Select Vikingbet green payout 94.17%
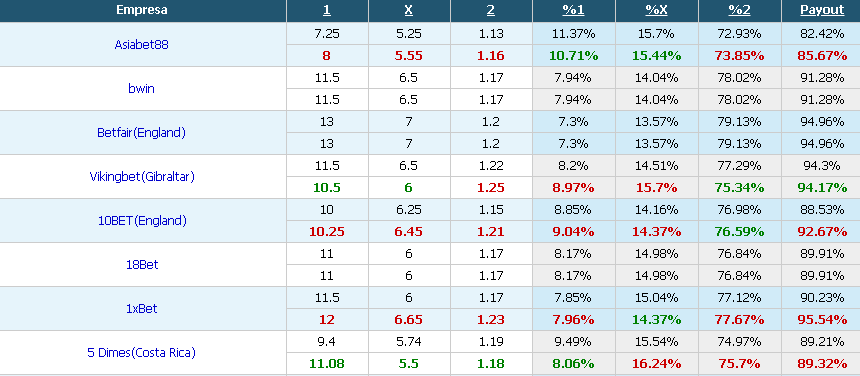860x376 pixels. coord(822,187)
